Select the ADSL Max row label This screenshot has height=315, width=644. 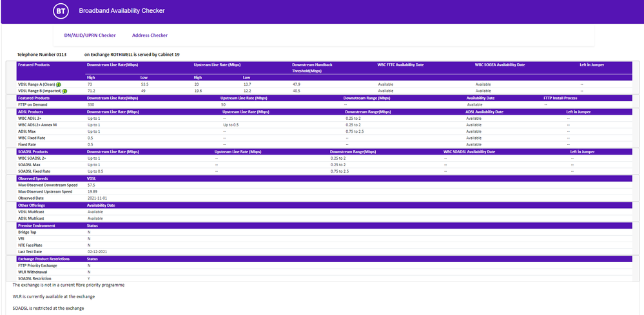point(27,131)
